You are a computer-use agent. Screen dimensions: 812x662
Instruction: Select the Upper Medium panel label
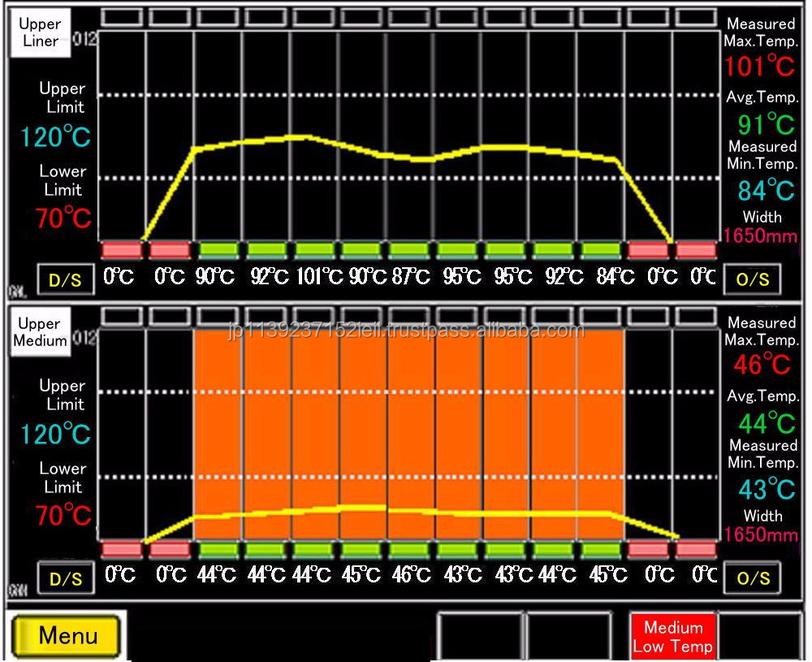[39, 332]
